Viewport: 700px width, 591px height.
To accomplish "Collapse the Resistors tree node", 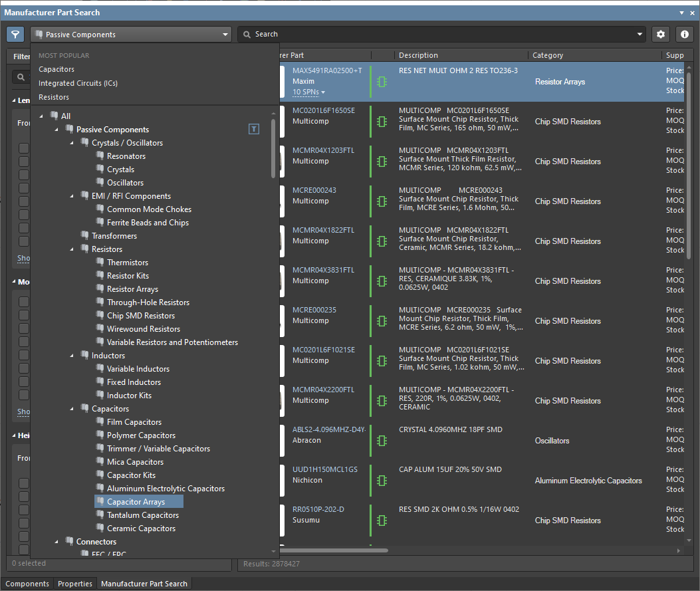I will click(x=71, y=249).
